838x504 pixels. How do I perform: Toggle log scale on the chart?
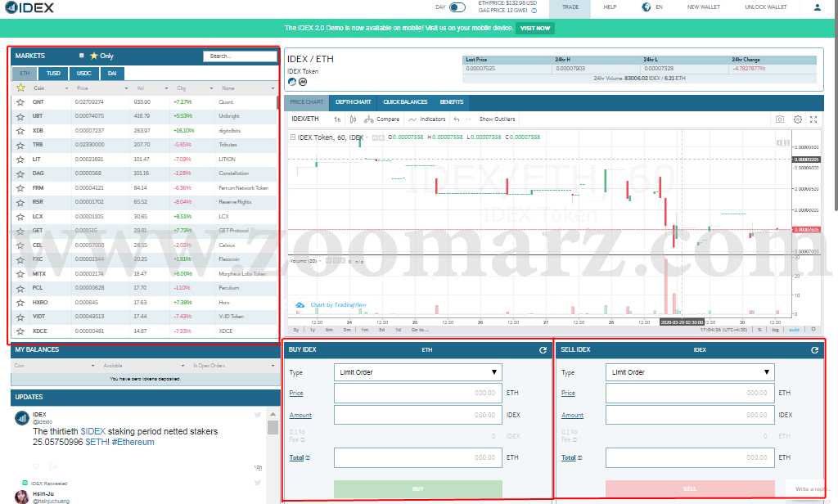(776, 330)
